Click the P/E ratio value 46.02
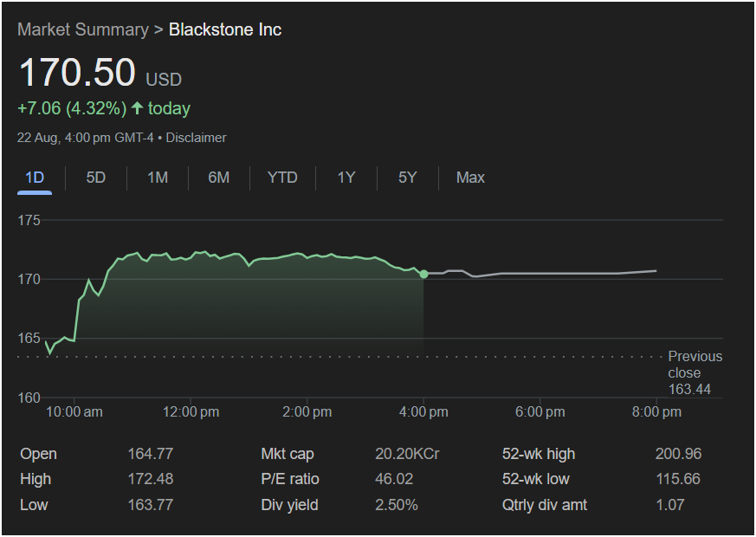The height and width of the screenshot is (537, 756). tap(394, 479)
